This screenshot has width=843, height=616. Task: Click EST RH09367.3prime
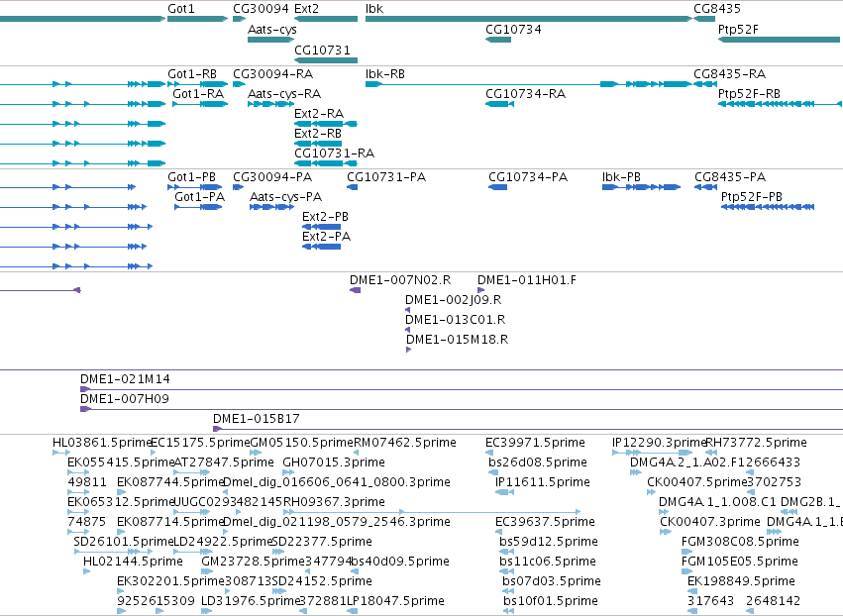[x=334, y=502]
